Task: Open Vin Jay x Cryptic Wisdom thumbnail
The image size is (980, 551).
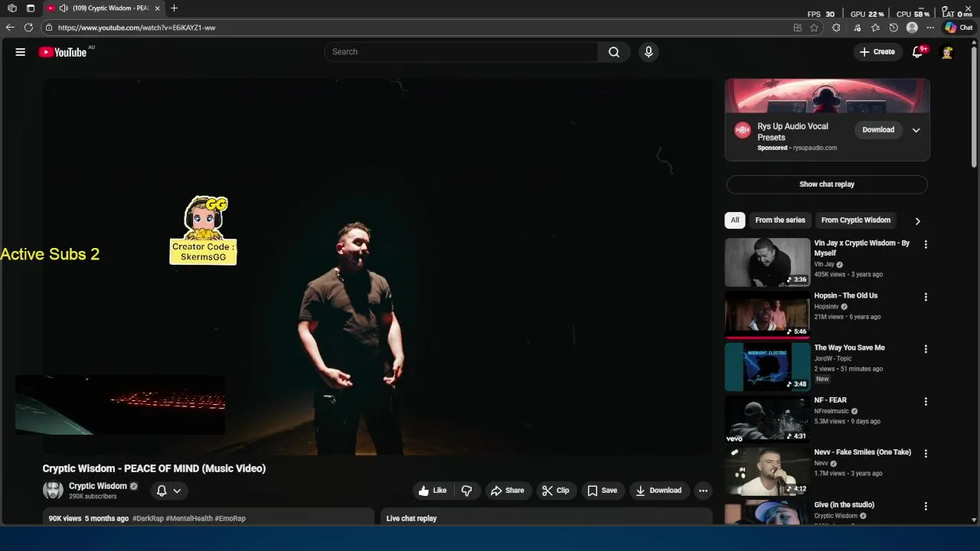Action: [767, 262]
